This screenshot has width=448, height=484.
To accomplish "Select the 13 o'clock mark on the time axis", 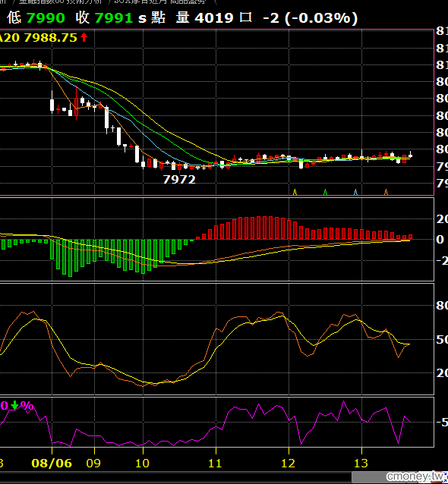I will coord(361,464).
